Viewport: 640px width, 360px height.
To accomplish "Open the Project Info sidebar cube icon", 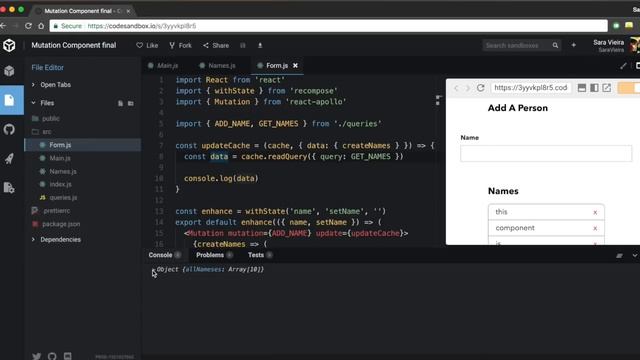I will pos(9,71).
